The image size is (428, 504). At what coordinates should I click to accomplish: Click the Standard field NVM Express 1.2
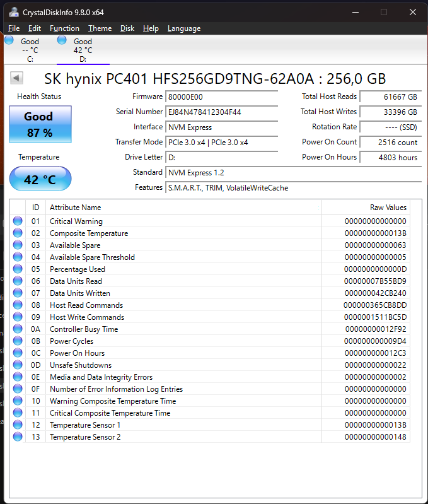(x=294, y=173)
